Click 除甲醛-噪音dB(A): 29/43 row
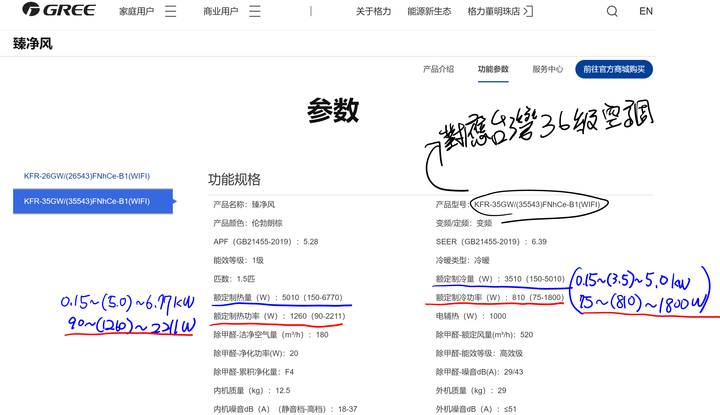This screenshot has height=415, width=720. [x=479, y=372]
